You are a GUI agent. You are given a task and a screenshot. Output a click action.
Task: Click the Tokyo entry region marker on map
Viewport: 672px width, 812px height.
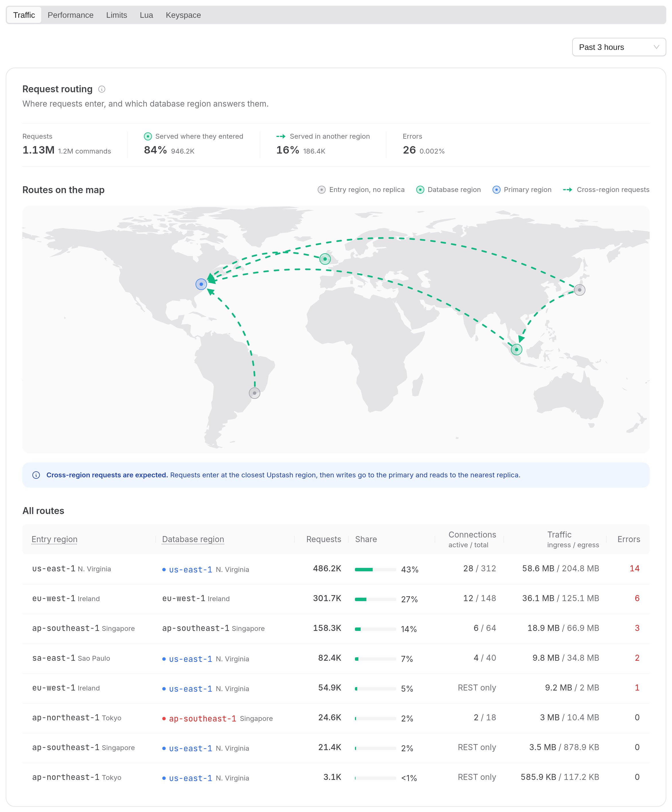(579, 290)
